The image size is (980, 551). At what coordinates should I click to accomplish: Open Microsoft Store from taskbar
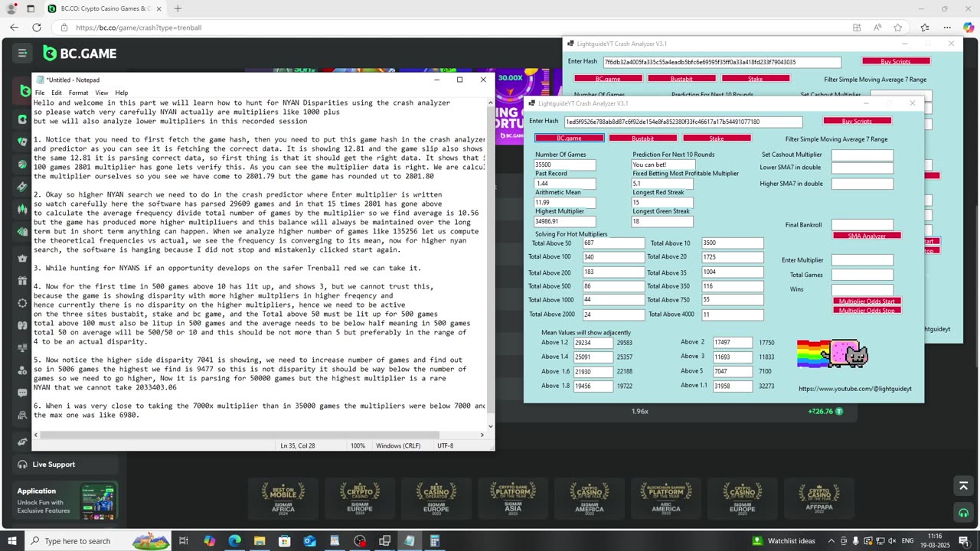pos(284,541)
